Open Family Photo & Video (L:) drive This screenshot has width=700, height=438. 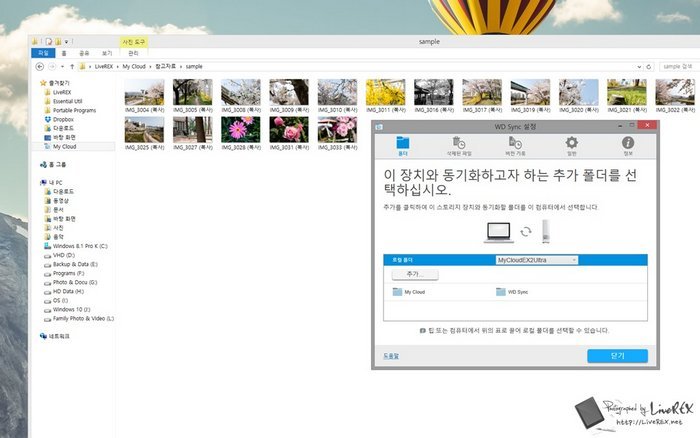79,319
